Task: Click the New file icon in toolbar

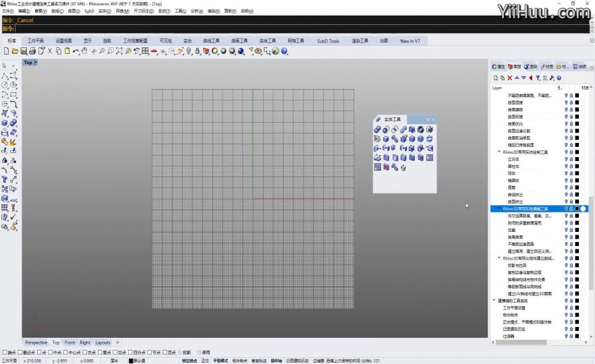Action: tap(7, 51)
